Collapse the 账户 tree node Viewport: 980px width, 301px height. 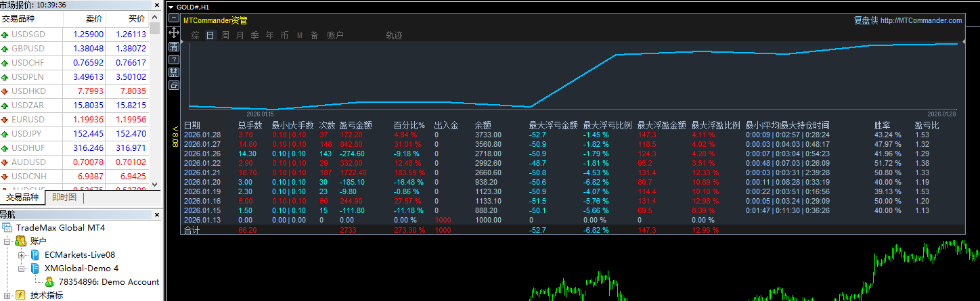tap(7, 241)
